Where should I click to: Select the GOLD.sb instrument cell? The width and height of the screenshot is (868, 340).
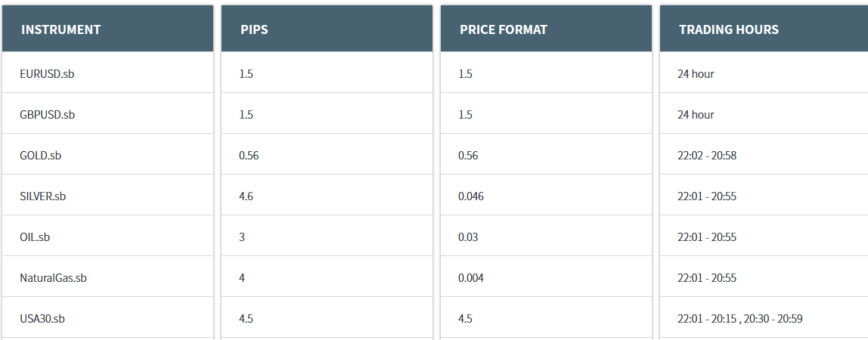tap(108, 154)
